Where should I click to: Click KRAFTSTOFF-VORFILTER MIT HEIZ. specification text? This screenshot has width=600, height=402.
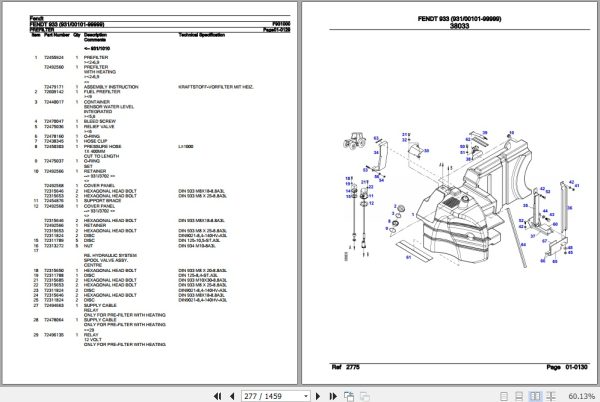[x=216, y=87]
